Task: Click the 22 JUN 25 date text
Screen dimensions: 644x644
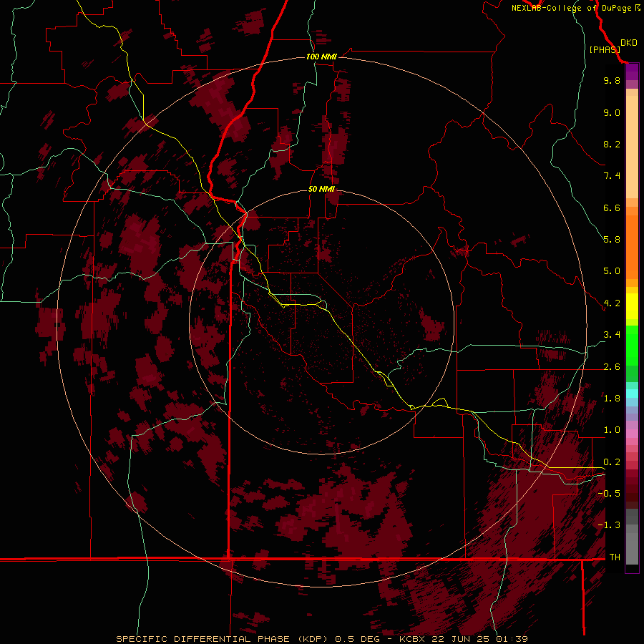Action: [x=459, y=639]
